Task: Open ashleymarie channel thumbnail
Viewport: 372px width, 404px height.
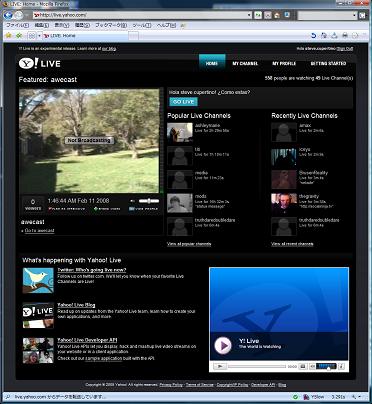Action: (x=180, y=132)
